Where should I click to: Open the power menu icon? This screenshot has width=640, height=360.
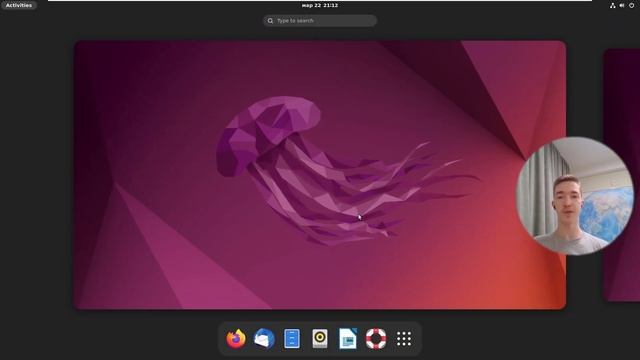click(631, 5)
